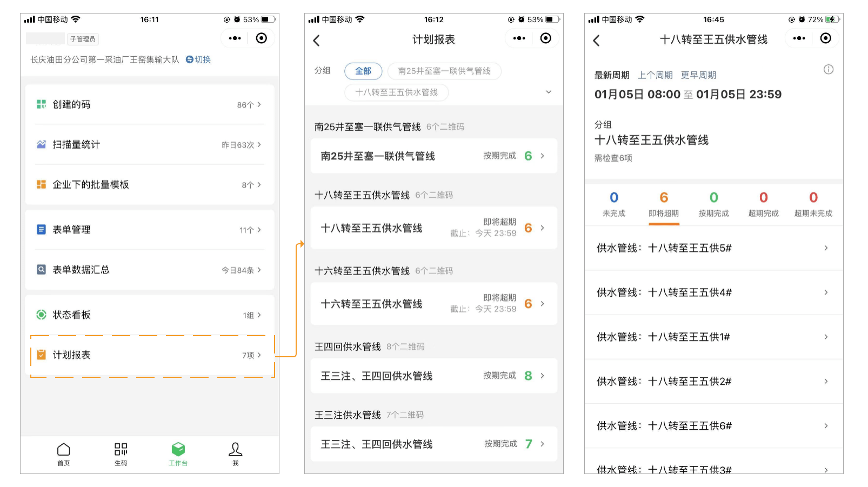Tap circle target icon on 计划报表 screen

point(546,38)
